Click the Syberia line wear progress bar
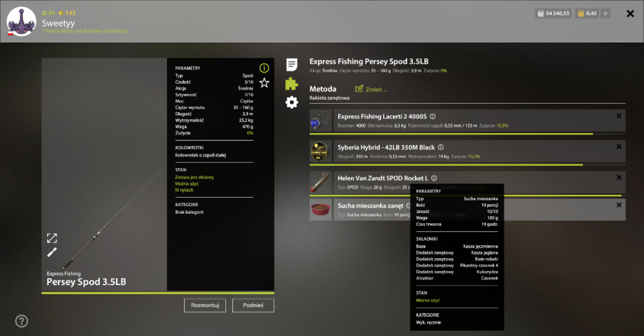644x336 pixels. [x=468, y=165]
